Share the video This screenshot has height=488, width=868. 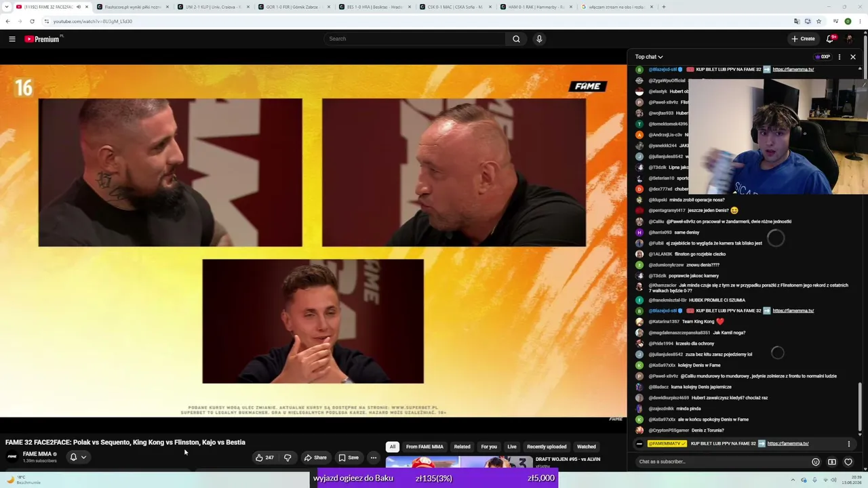click(x=315, y=457)
